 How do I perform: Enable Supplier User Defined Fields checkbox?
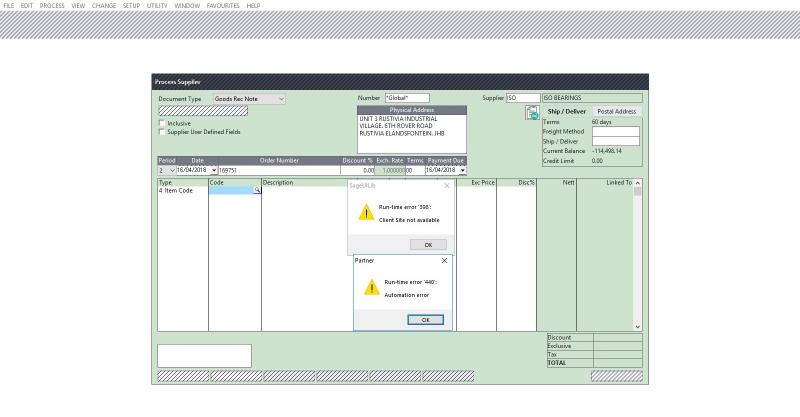tap(162, 132)
